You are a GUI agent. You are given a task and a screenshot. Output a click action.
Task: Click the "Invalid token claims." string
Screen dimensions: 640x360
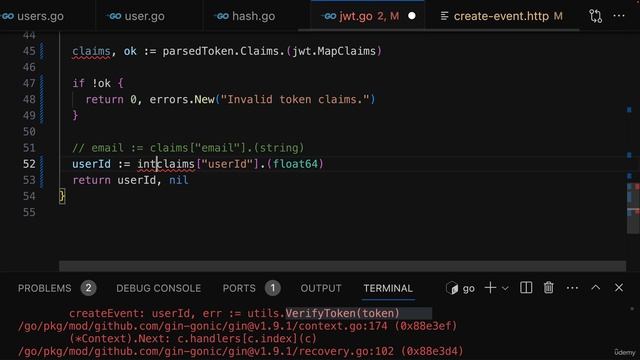click(295, 100)
